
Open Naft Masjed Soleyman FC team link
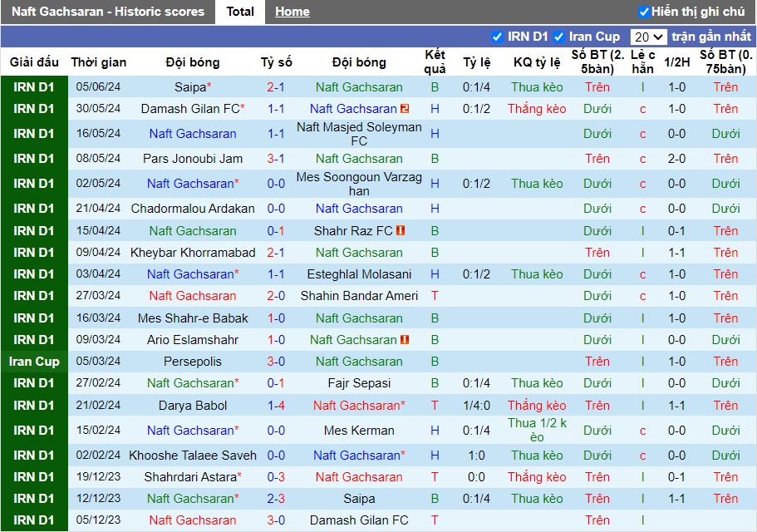click(x=359, y=134)
